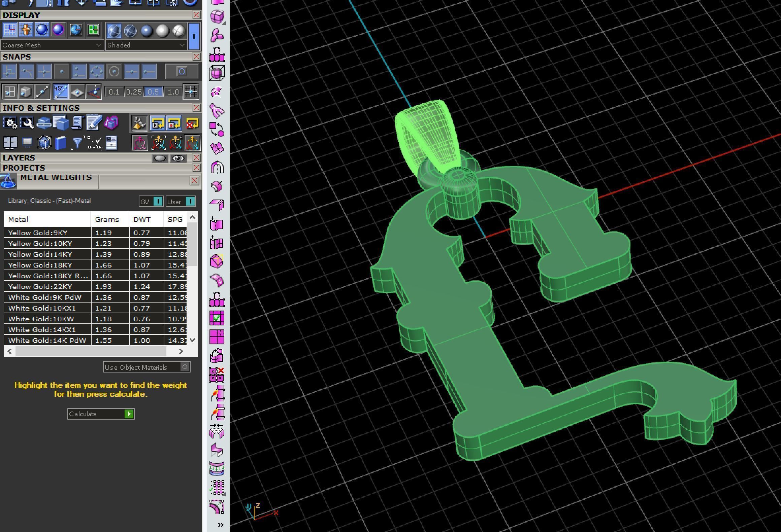Viewport: 781px width, 532px height.
Task: Enable the 45° angle snap icon
Action: click(x=61, y=92)
